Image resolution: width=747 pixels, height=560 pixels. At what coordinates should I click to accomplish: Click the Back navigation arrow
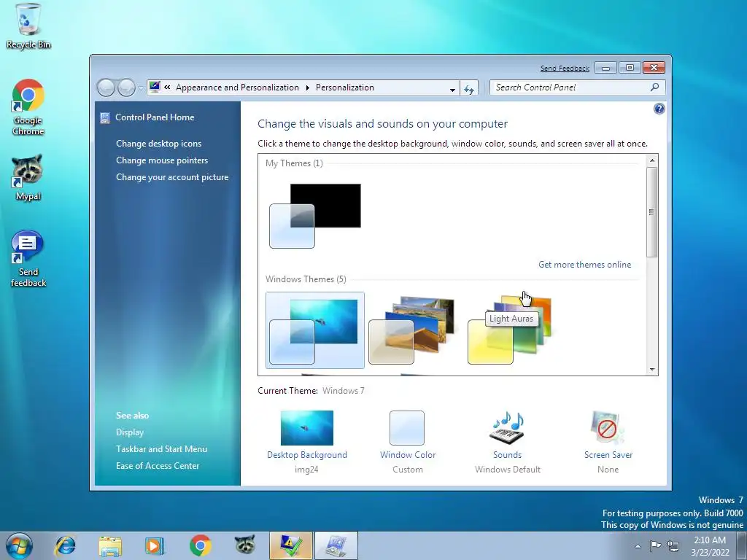pos(106,87)
